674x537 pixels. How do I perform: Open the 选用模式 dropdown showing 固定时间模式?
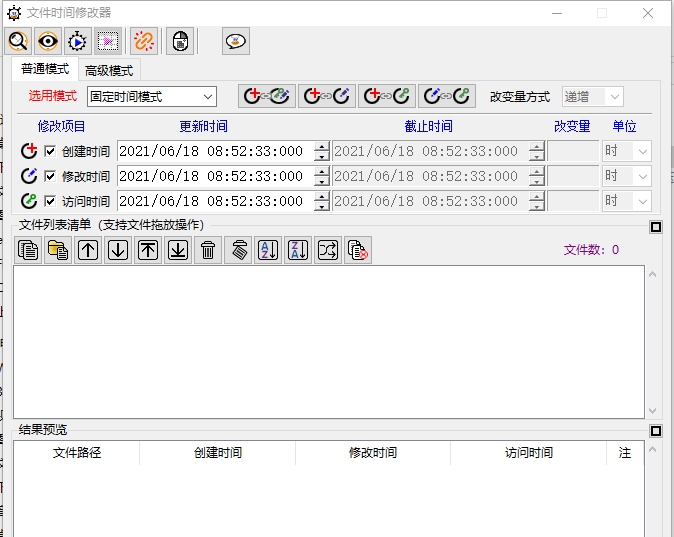pos(152,96)
